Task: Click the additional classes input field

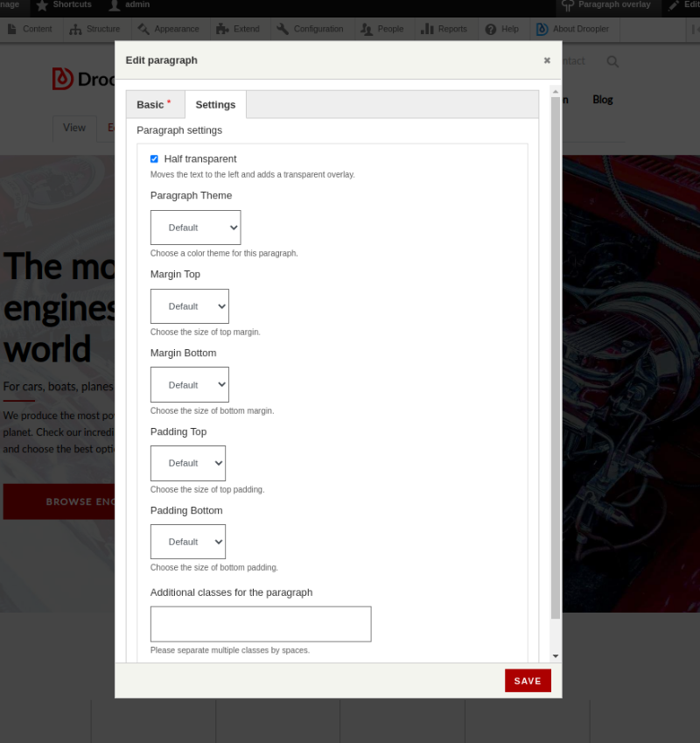Action: pyautogui.click(x=260, y=623)
